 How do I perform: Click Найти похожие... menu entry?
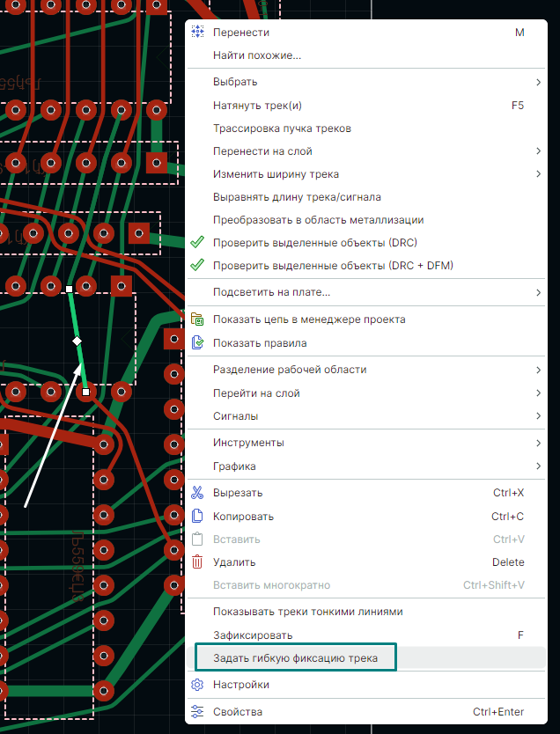coord(257,55)
